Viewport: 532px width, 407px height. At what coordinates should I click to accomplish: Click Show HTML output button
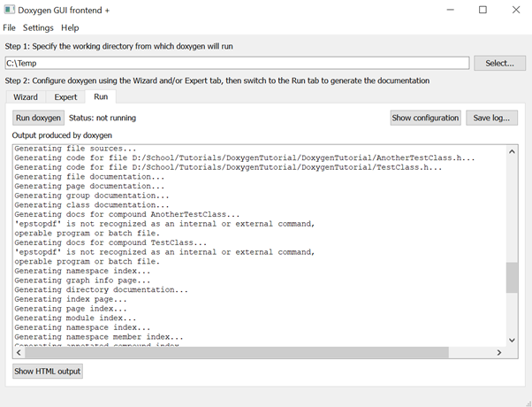(x=48, y=372)
